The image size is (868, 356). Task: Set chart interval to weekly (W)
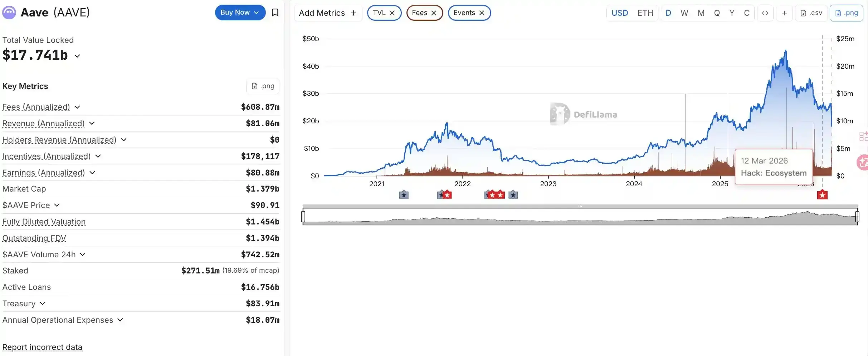pyautogui.click(x=684, y=13)
